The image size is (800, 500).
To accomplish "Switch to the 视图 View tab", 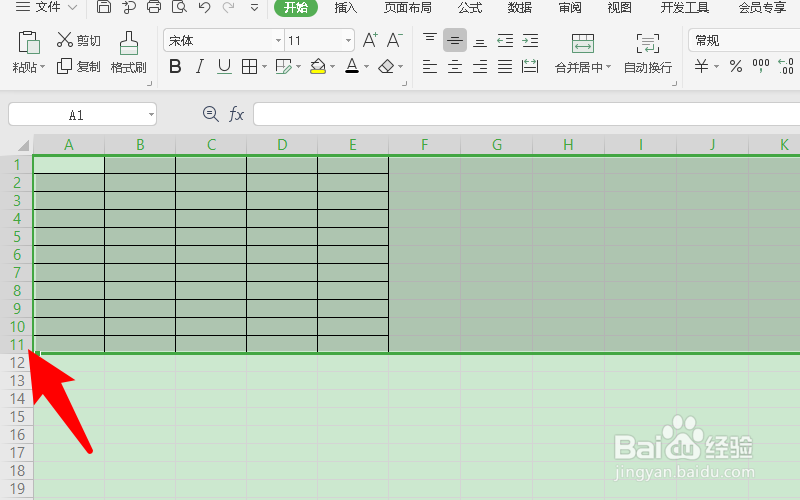I will [x=619, y=8].
